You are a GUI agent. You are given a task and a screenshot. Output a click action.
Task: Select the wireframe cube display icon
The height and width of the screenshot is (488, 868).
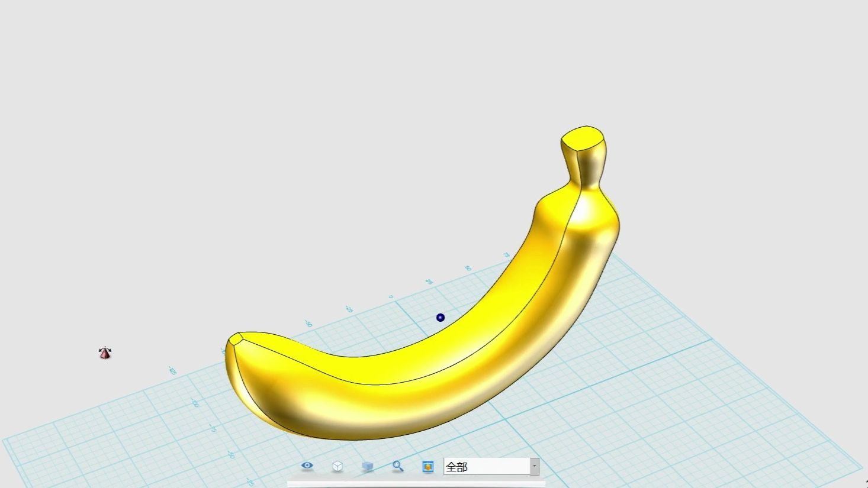(x=337, y=466)
